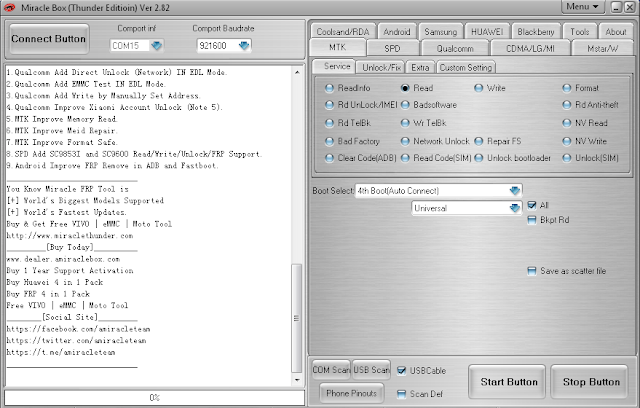Select the Service sub-tab
The width and height of the screenshot is (640, 408).
(x=334, y=66)
